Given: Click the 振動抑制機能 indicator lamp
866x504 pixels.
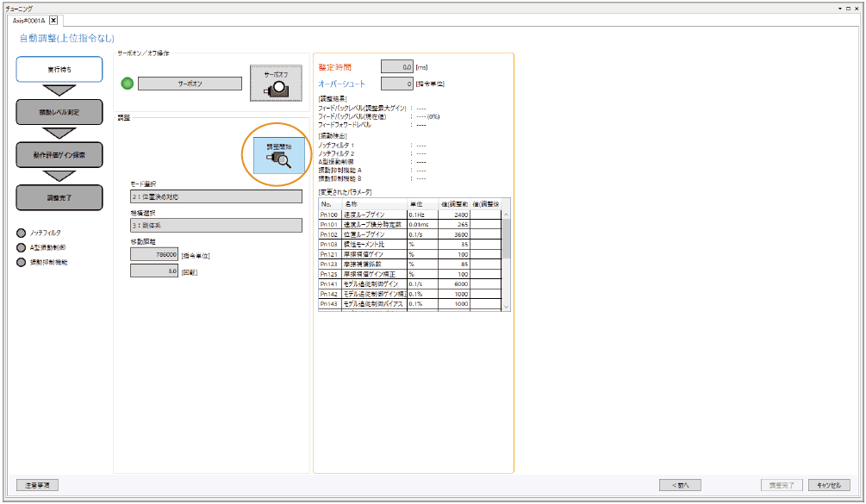Looking at the screenshot, I should (22, 262).
